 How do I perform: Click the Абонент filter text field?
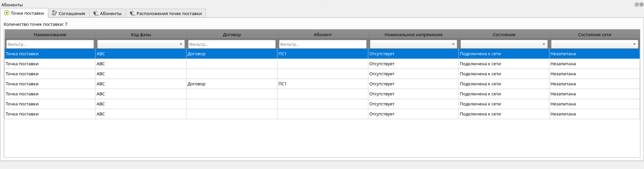click(323, 44)
